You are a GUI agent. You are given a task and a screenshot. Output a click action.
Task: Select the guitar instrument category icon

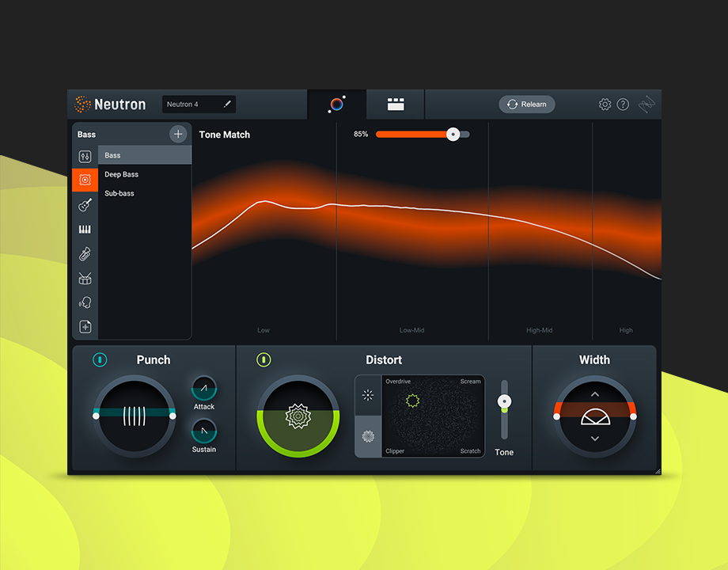[85, 205]
